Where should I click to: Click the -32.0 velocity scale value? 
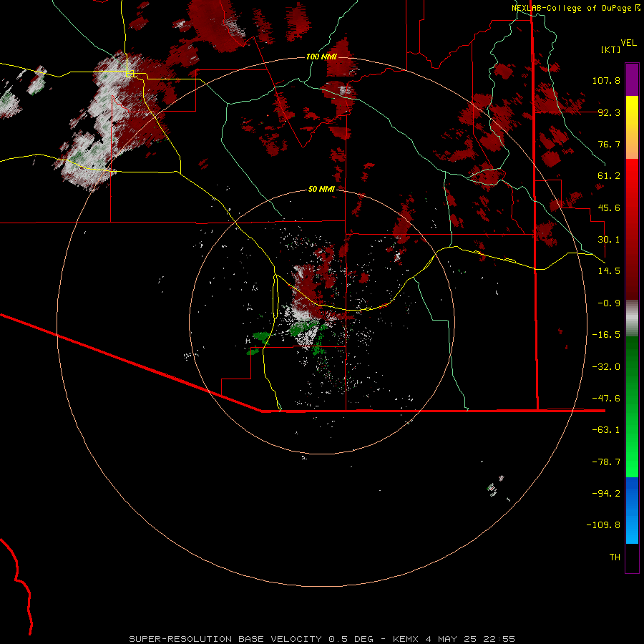[606, 367]
